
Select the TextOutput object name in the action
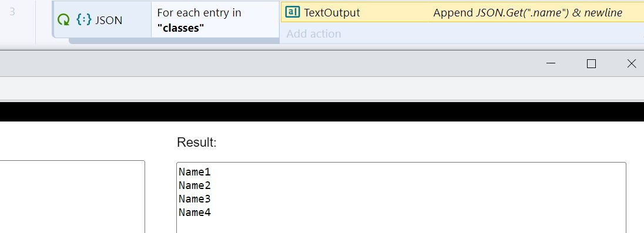[x=332, y=13]
